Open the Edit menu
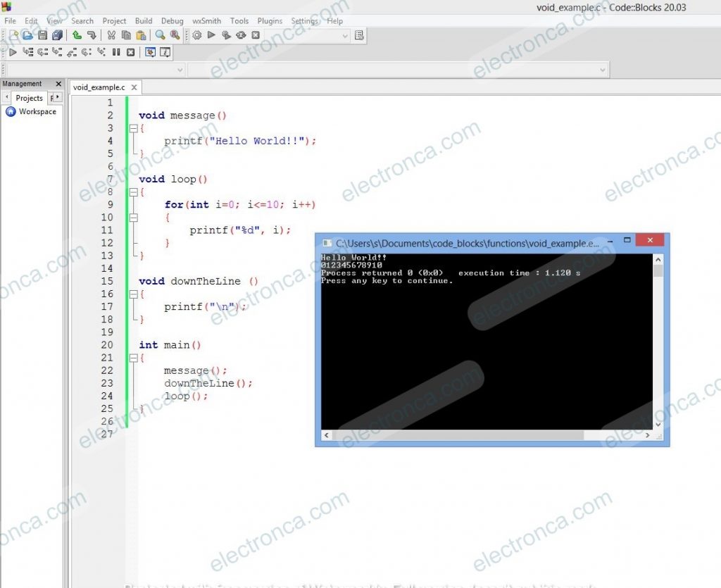Screen dimensions: 721x588 pos(31,21)
